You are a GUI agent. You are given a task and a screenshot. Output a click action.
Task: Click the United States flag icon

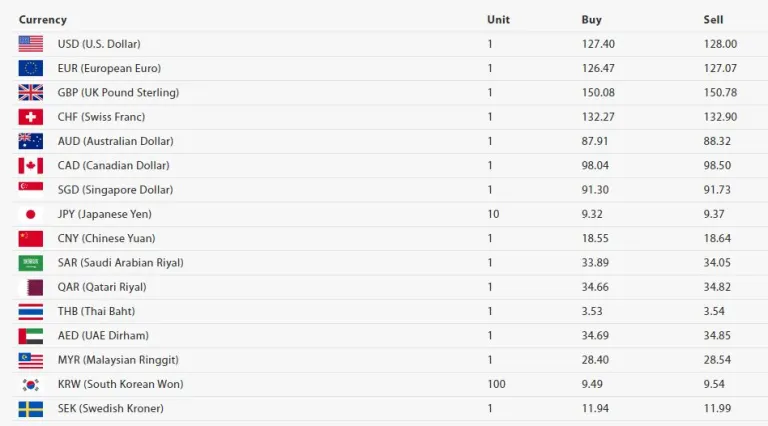point(31,44)
